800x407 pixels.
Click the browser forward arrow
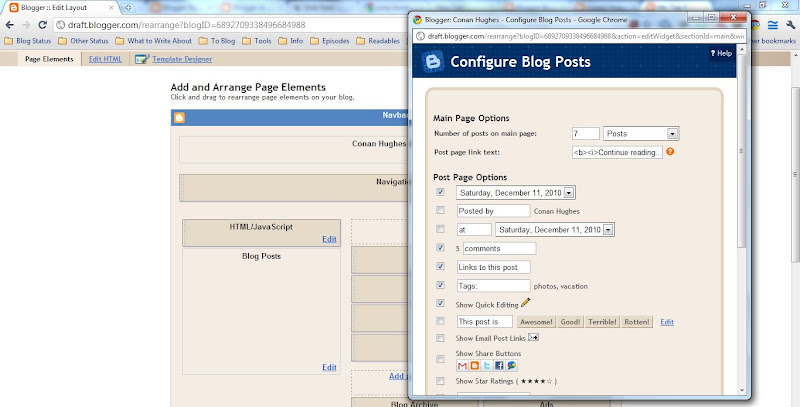point(26,25)
